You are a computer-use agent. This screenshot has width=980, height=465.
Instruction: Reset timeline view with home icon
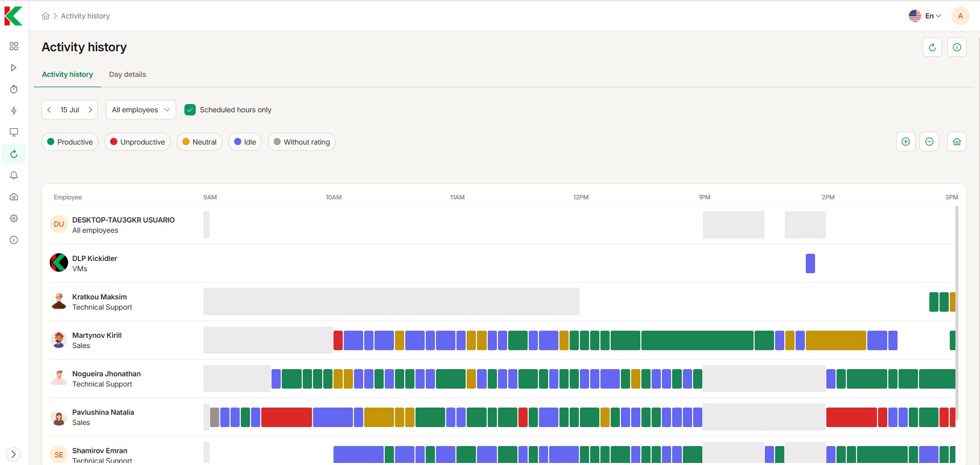point(957,141)
